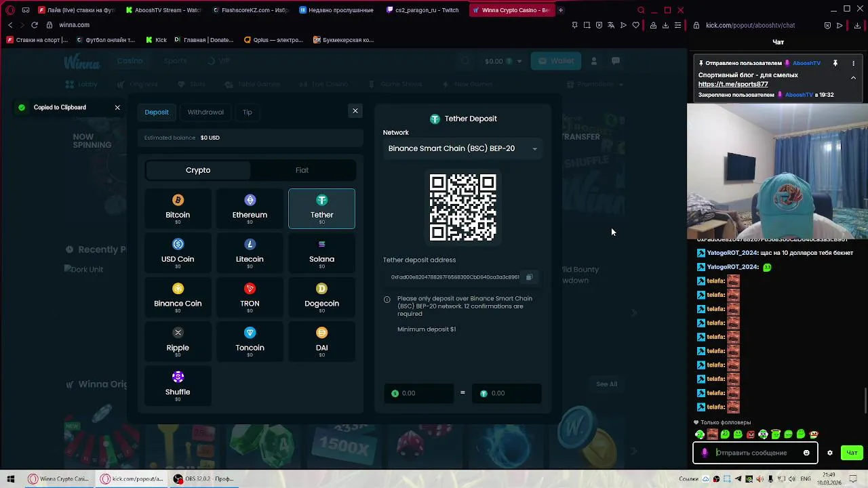Viewport: 868px width, 488px height.
Task: Open a new browser tab
Action: tap(561, 10)
